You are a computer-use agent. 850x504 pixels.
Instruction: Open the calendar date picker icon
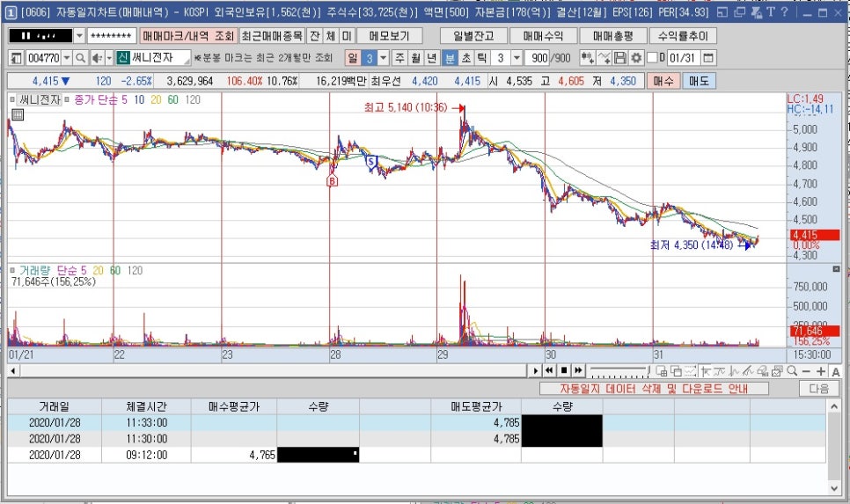point(708,58)
